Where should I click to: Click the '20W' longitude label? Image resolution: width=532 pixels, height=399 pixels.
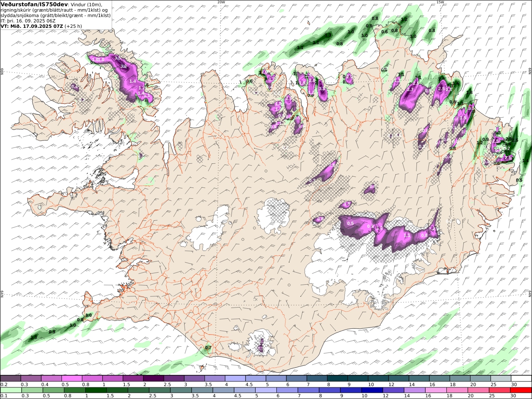click(x=221, y=2)
